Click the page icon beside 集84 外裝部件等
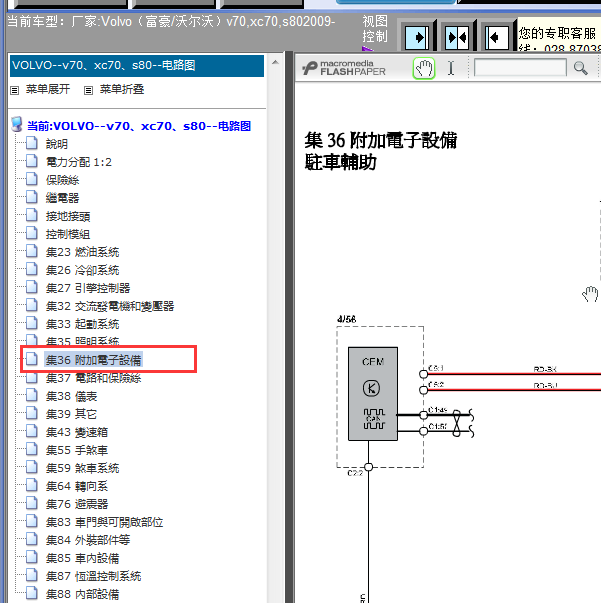 coord(32,539)
